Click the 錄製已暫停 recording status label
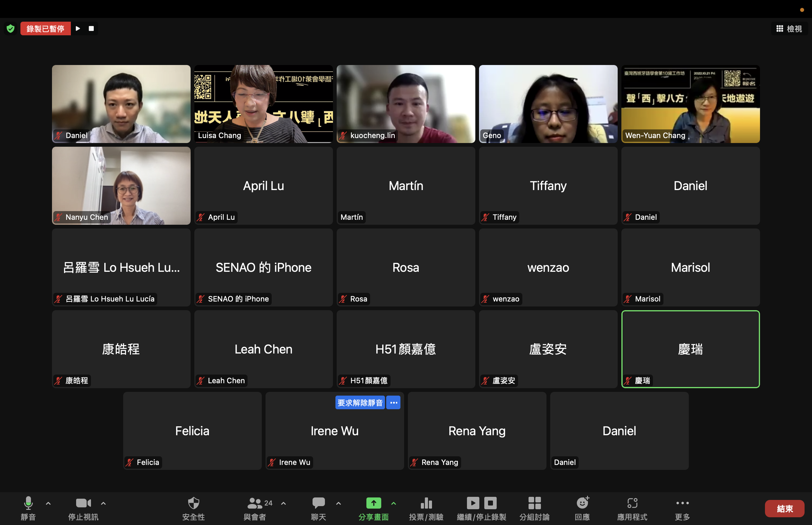This screenshot has width=812, height=525. click(45, 29)
